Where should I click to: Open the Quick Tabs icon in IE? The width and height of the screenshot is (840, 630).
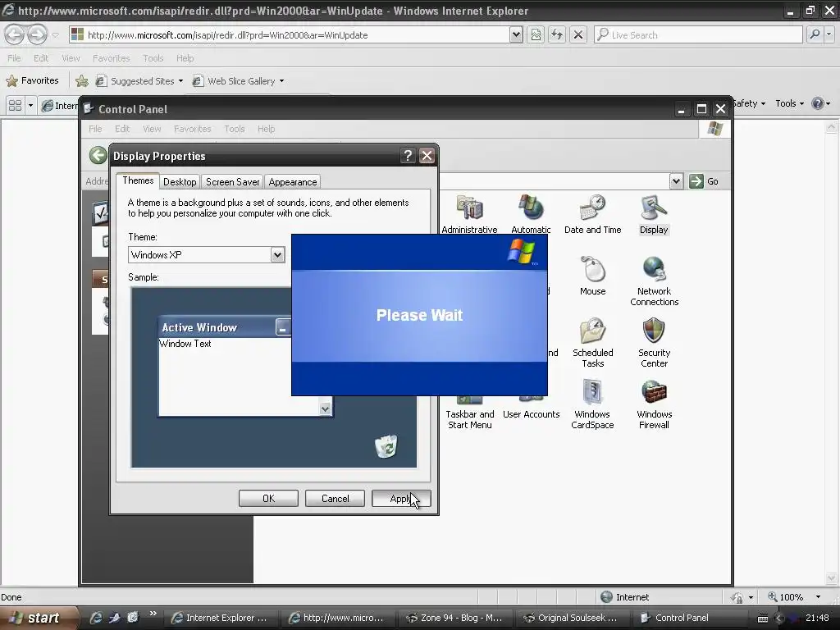click(16, 105)
